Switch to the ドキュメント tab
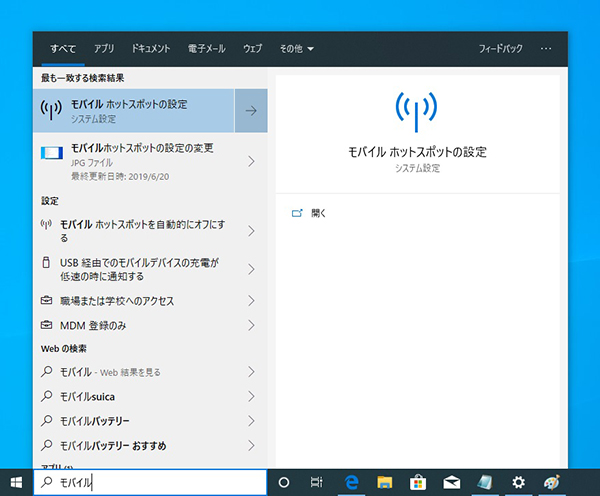The height and width of the screenshot is (496, 600). (x=150, y=48)
